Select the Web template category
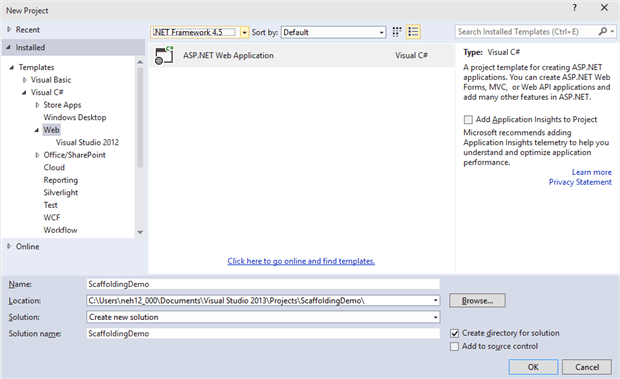This screenshot has width=620, height=379. click(51, 130)
